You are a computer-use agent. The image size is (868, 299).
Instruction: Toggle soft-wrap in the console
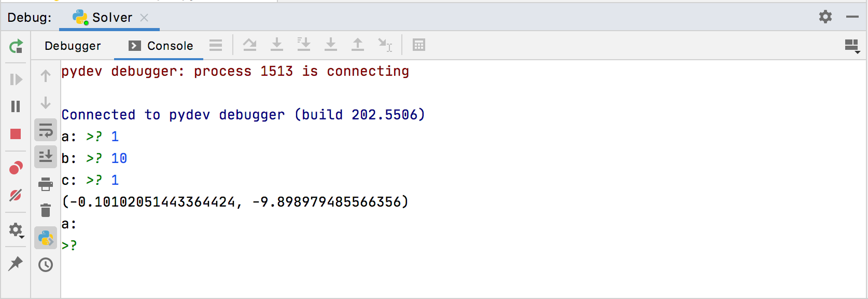(46, 130)
